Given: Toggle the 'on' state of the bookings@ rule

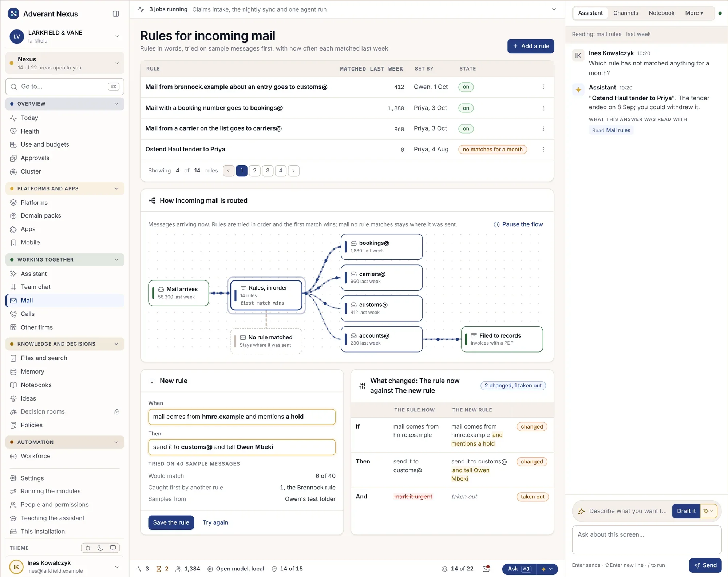Looking at the screenshot, I should 466,108.
